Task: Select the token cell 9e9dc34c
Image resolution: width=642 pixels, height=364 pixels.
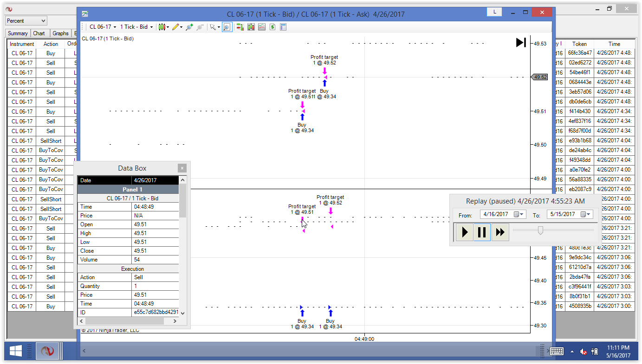Action: point(580,257)
